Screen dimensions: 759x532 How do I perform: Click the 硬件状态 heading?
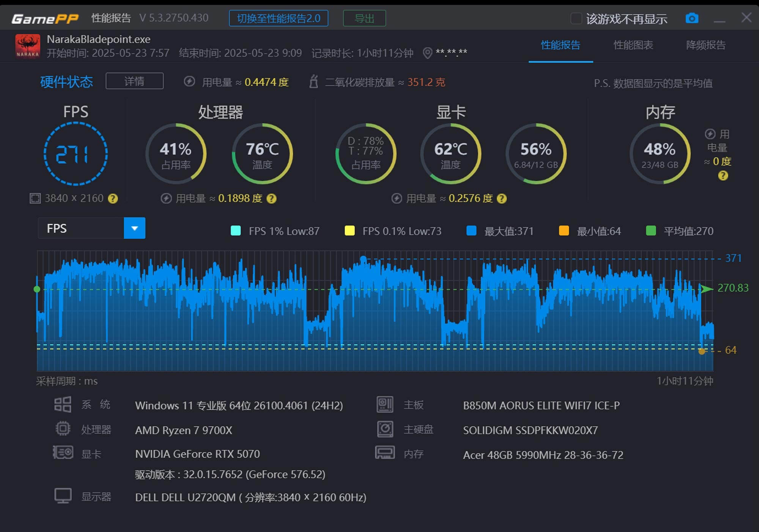(x=66, y=82)
